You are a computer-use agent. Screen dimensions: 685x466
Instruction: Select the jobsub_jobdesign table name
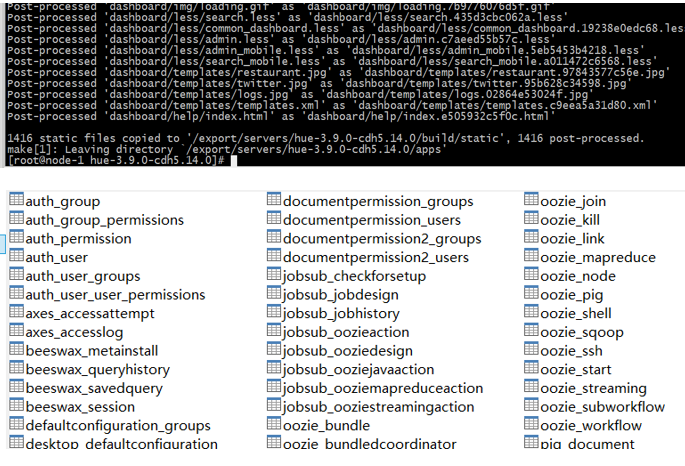click(341, 295)
